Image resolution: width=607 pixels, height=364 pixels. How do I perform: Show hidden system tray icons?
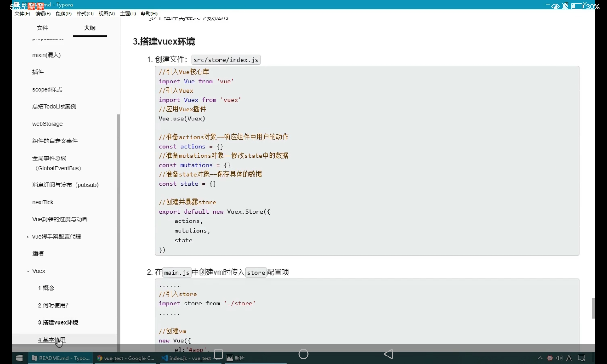(x=540, y=358)
